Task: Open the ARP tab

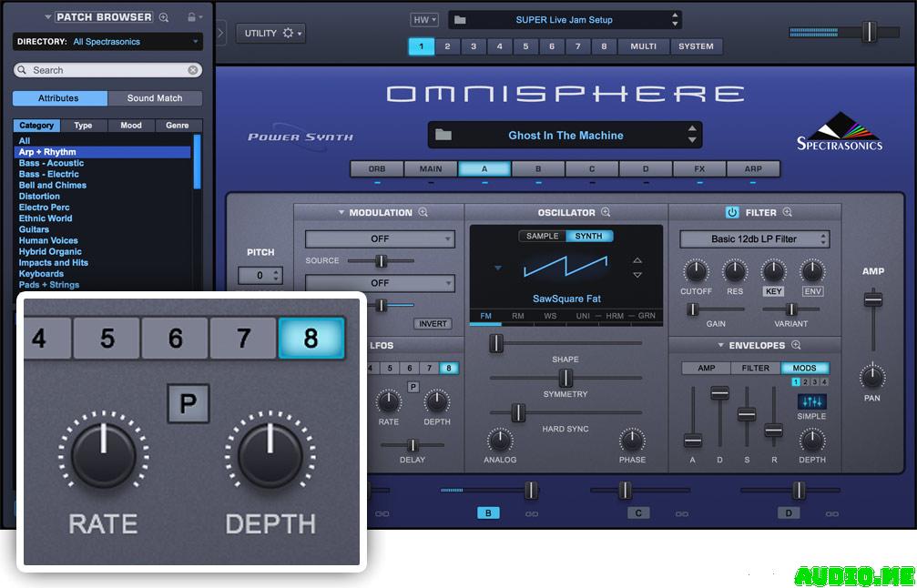Action: [753, 169]
